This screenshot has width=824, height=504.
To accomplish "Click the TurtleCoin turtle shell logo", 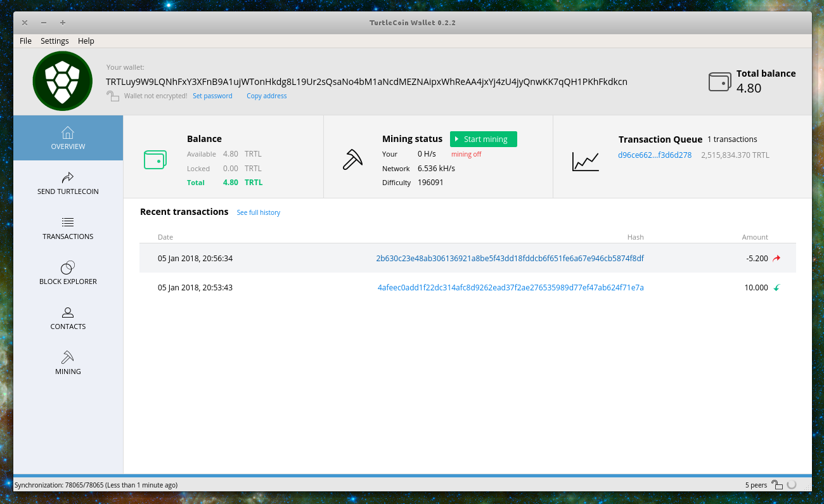I will (62, 81).
